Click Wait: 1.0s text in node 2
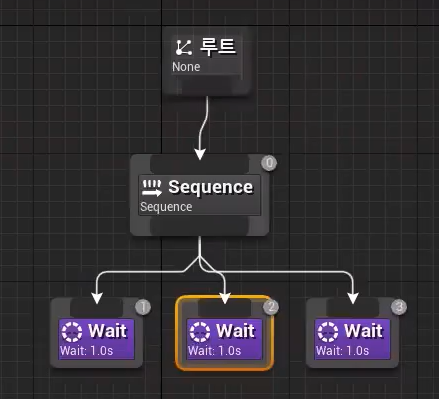439x399 pixels. 214,351
